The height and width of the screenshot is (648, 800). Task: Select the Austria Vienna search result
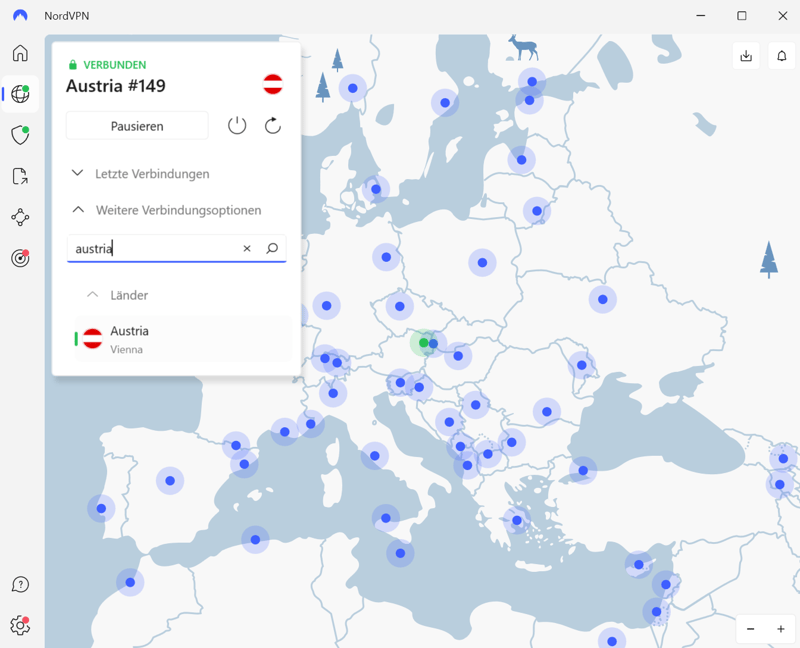click(x=183, y=339)
